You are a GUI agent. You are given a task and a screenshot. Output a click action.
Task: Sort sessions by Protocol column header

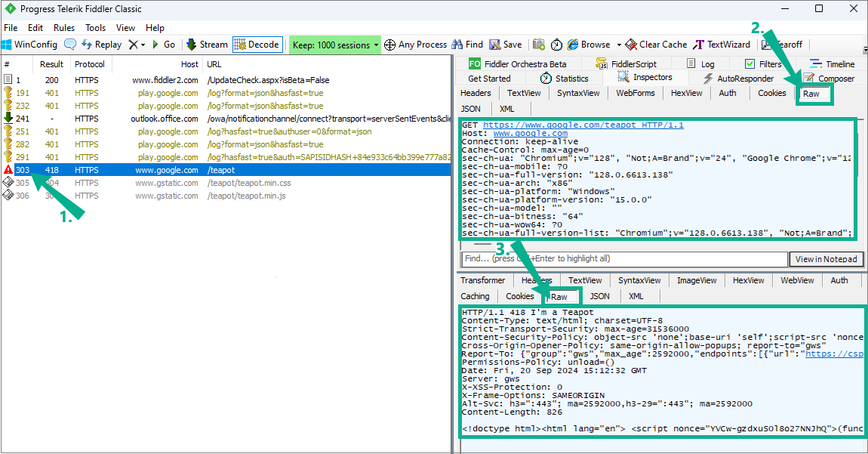pos(91,64)
